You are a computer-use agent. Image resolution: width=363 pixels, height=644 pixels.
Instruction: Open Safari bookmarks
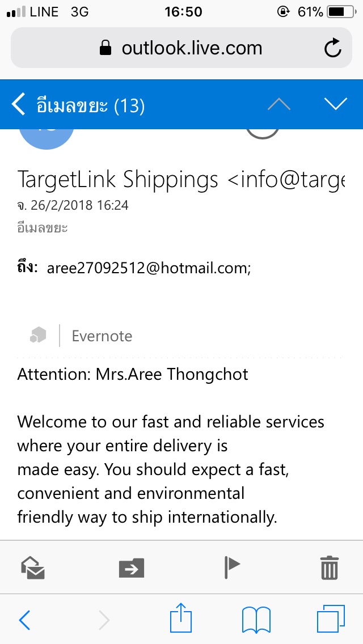point(256,620)
